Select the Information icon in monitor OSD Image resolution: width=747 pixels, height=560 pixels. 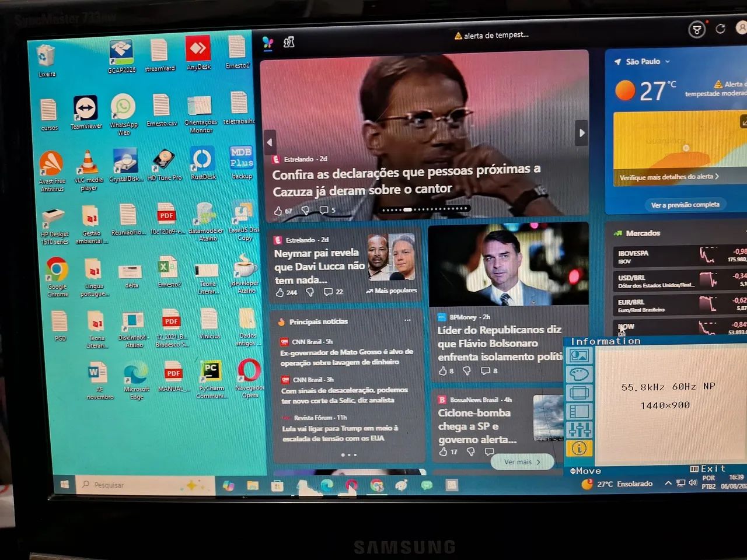click(x=579, y=448)
